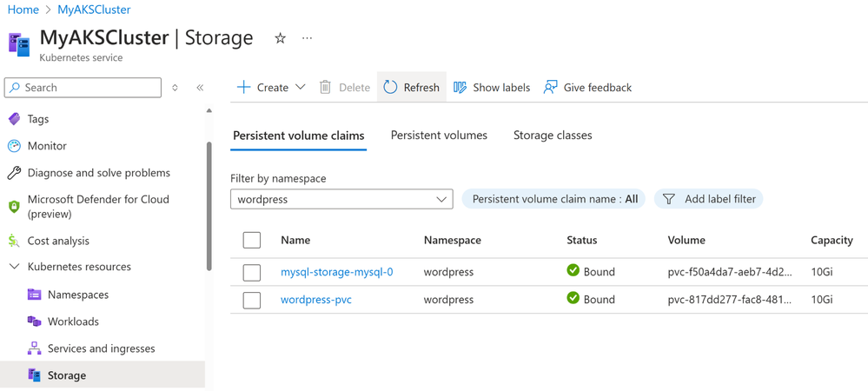This screenshot has height=391, width=868.
Task: Click the Show labels tag icon
Action: tap(460, 88)
